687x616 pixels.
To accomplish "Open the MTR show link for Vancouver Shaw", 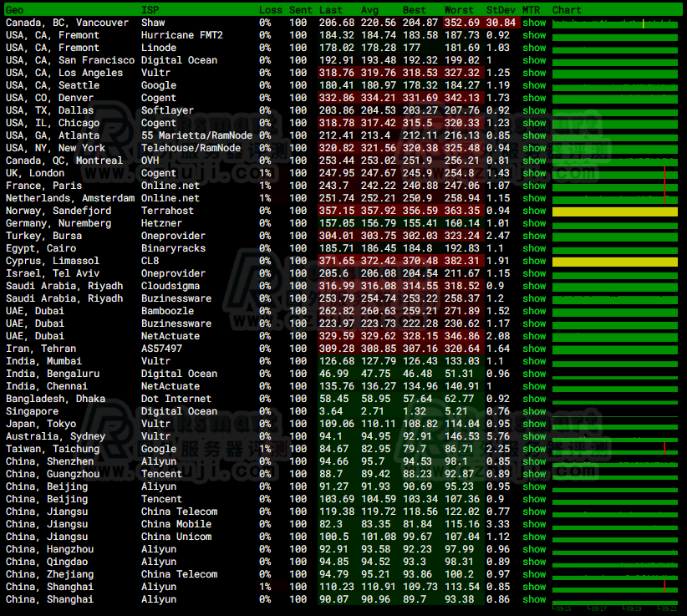I will (534, 23).
